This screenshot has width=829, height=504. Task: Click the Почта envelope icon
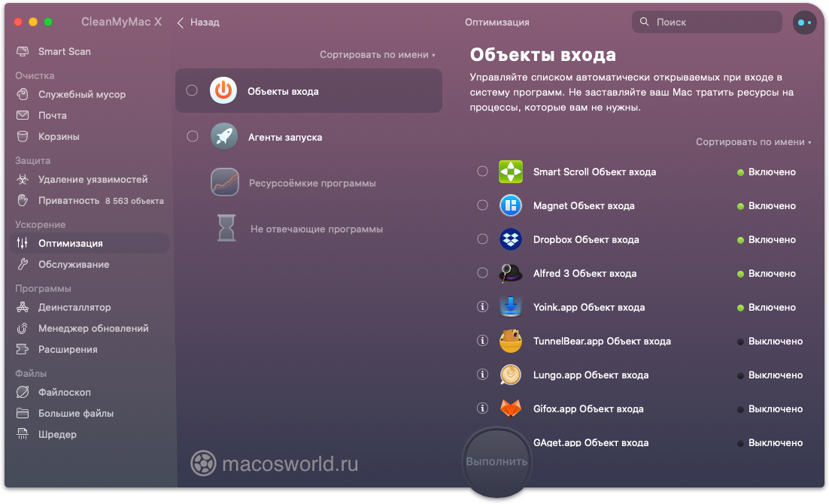pos(23,115)
